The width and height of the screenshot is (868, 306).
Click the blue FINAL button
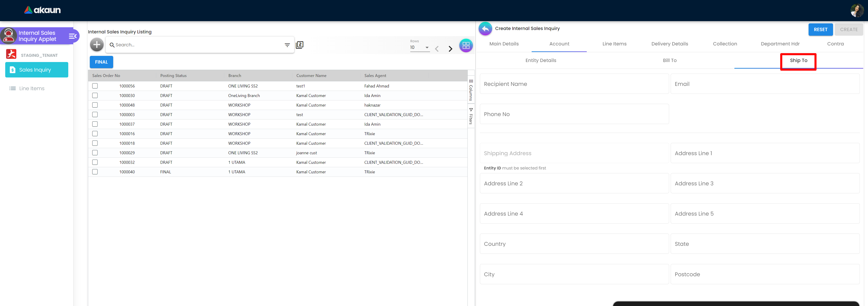pyautogui.click(x=101, y=62)
